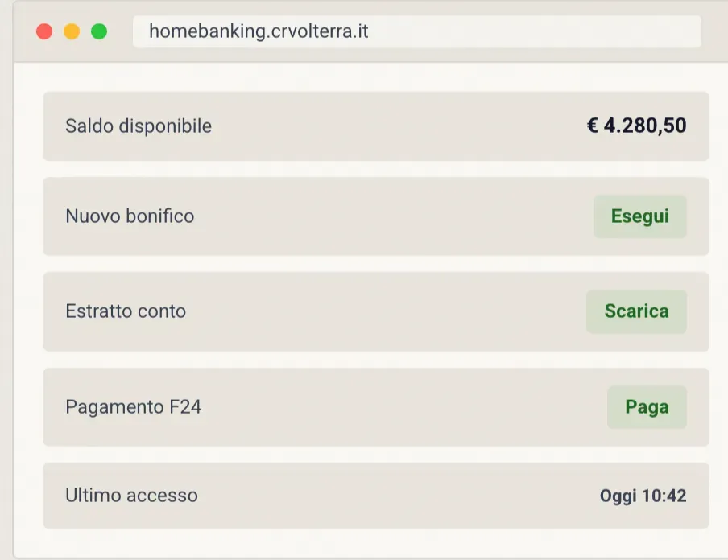Click the blank space between Ultimo accesso and Oggi 10:42
The height and width of the screenshot is (560, 728).
click(399, 496)
